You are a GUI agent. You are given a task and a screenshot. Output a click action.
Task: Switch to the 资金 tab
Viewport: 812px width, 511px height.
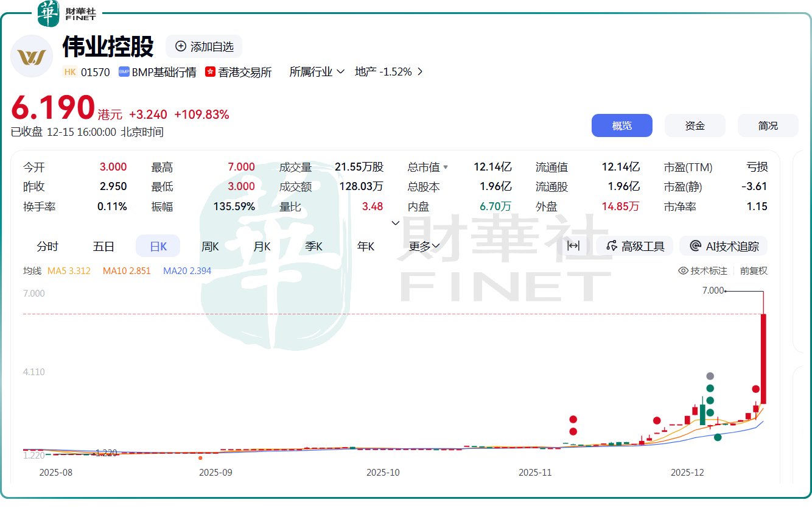click(695, 125)
